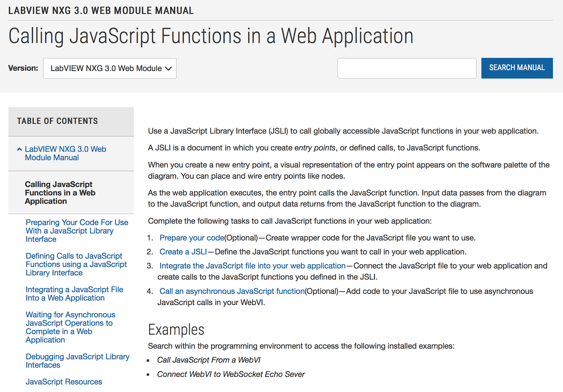Follow the 'Create a JSLI' link
The height and width of the screenshot is (392, 563).
pyautogui.click(x=183, y=252)
